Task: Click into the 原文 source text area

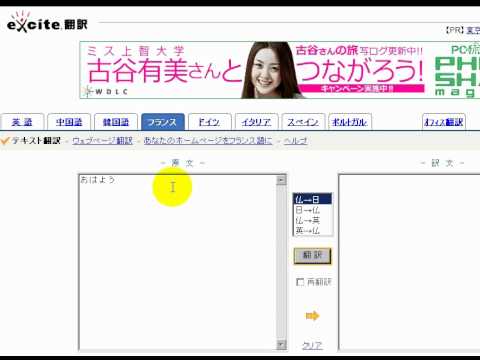Action: pyautogui.click(x=178, y=262)
